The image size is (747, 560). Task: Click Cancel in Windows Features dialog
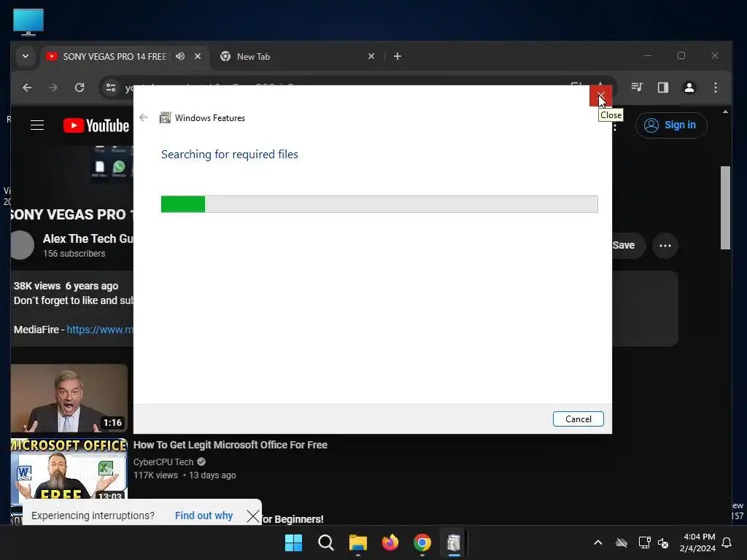[x=578, y=419]
